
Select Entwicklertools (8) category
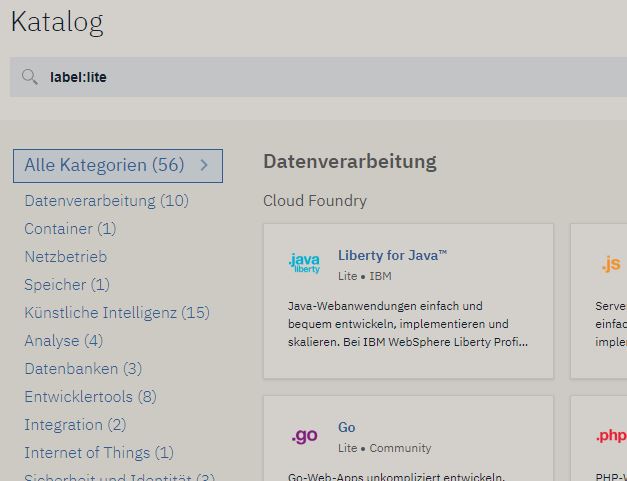(x=90, y=396)
